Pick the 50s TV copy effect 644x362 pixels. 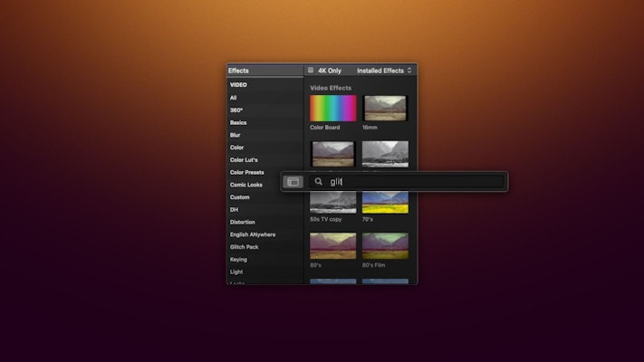(x=332, y=203)
